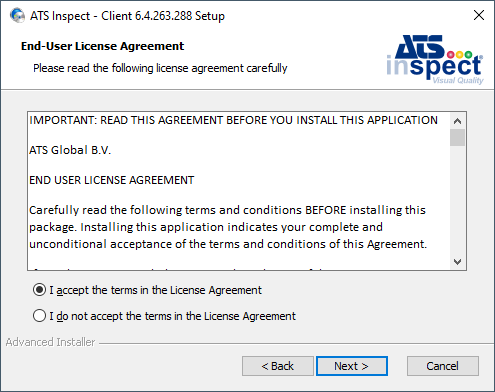Click the 'I do not accept' label text
This screenshot has width=495, height=392.
(173, 316)
